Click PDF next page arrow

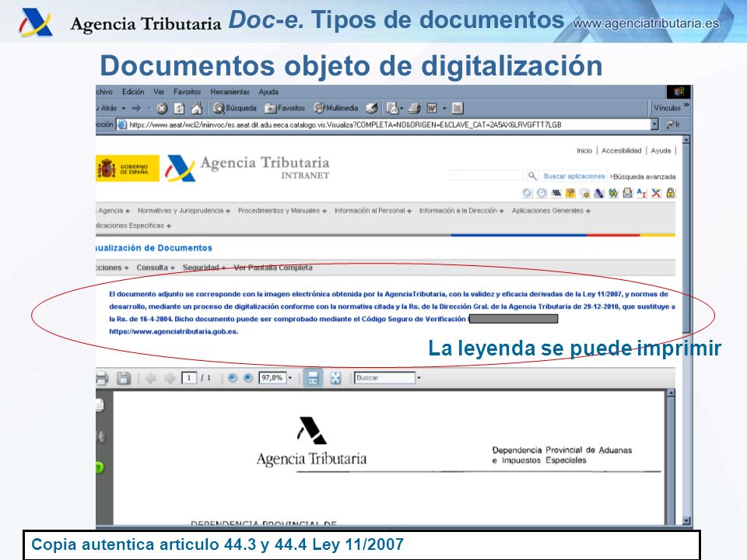170,378
